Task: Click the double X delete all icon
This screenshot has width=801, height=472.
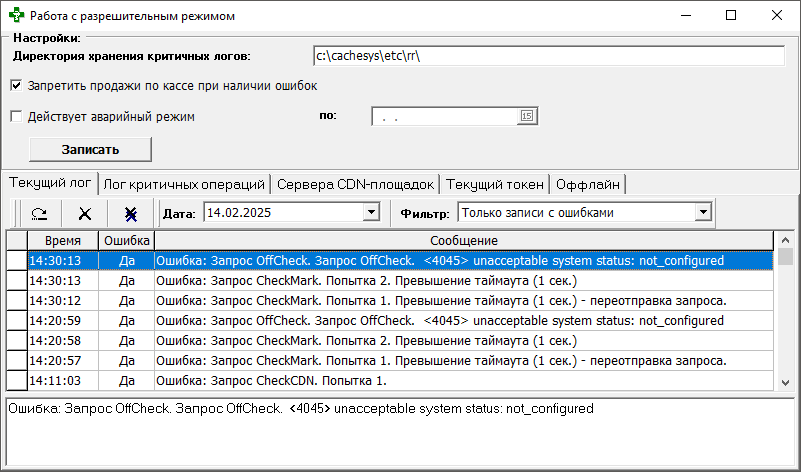Action: click(x=131, y=213)
